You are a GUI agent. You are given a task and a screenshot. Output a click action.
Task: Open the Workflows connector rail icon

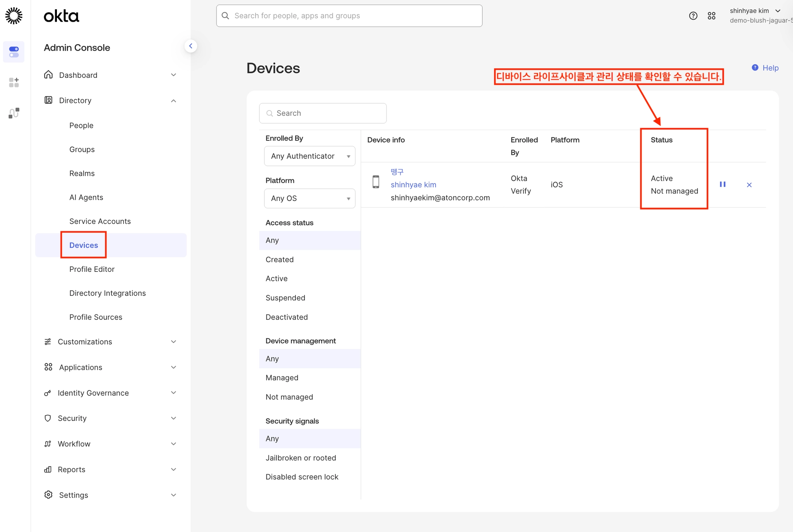click(14, 113)
